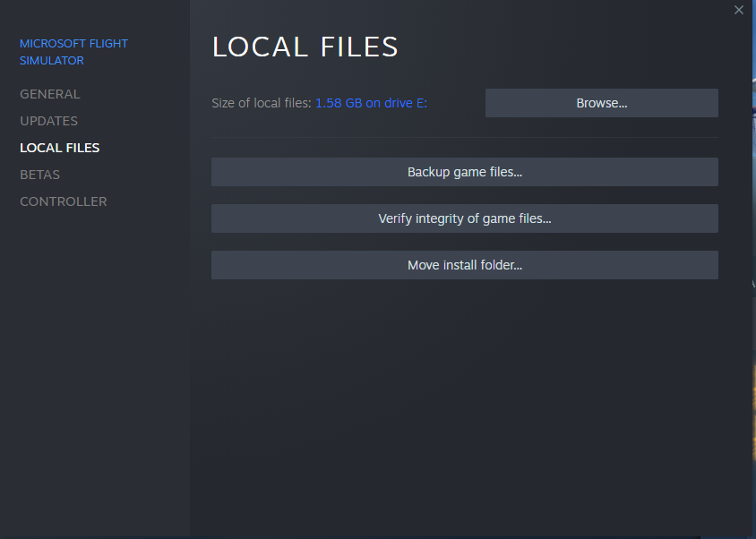The height and width of the screenshot is (539, 756).
Task: Click the Microsoft Flight Simulator title
Action: click(73, 52)
